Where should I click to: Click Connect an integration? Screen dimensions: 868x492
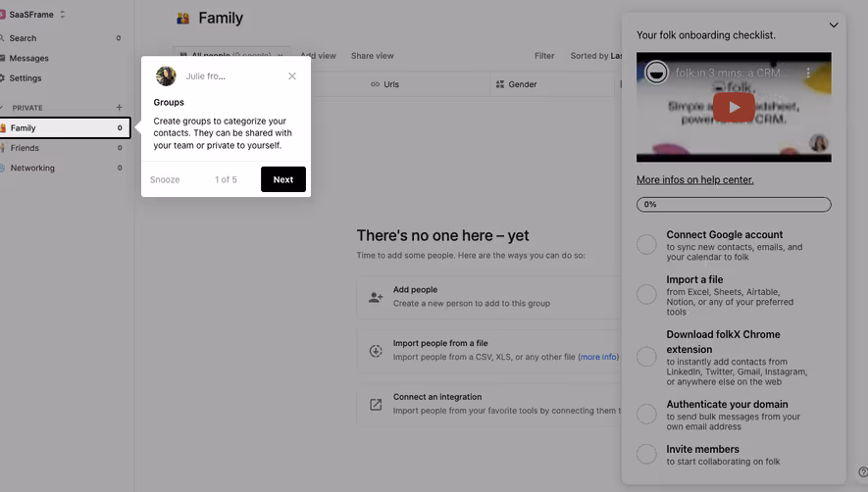coord(489,404)
